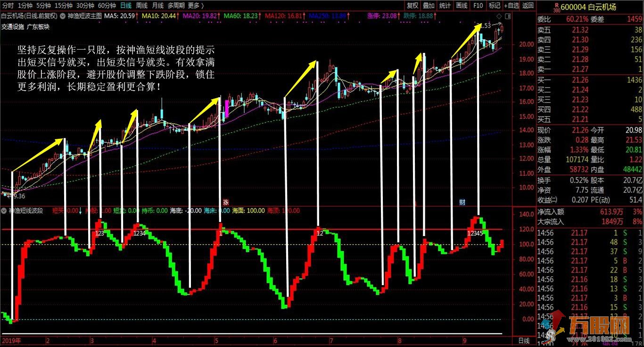Click the 海底: -20.00 indicator value
Image resolution: width=644 pixels, height=347 pixels.
[186, 211]
